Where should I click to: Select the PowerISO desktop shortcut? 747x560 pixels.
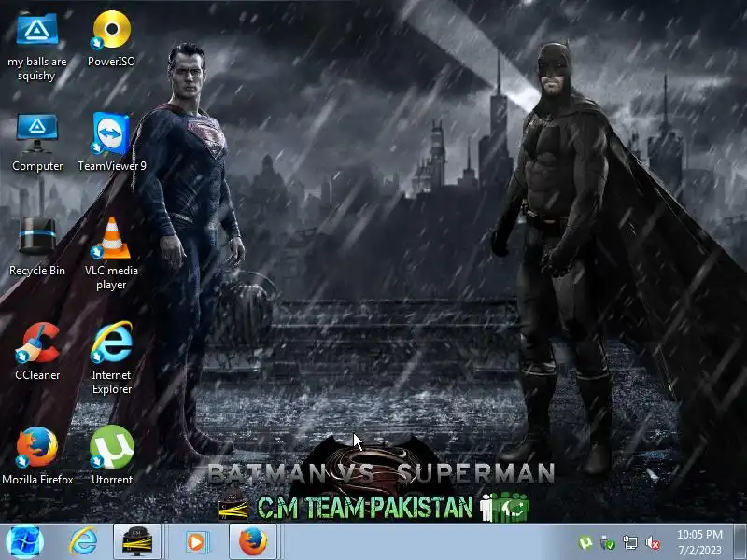111,30
